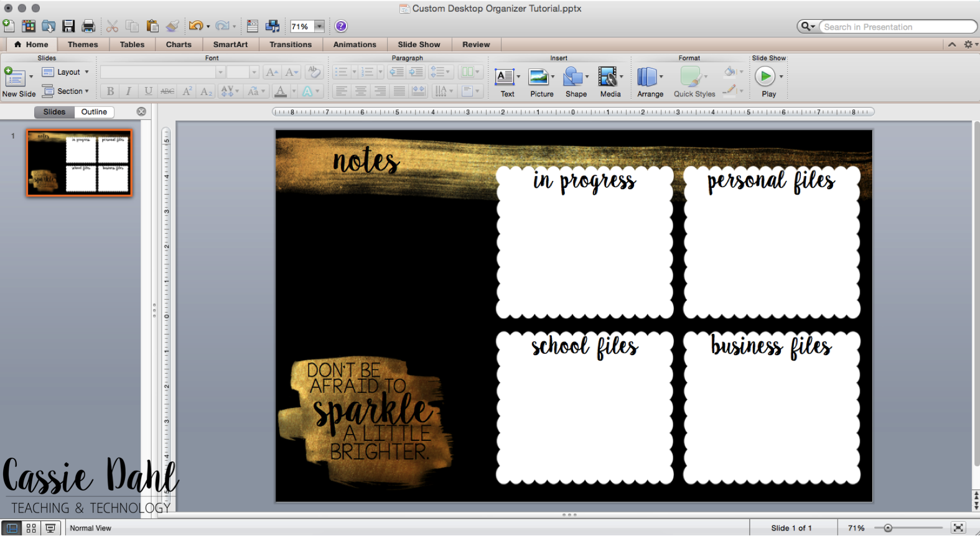Viewport: 980px width, 536px height.
Task: Toggle Strikethrough formatting
Action: [167, 91]
